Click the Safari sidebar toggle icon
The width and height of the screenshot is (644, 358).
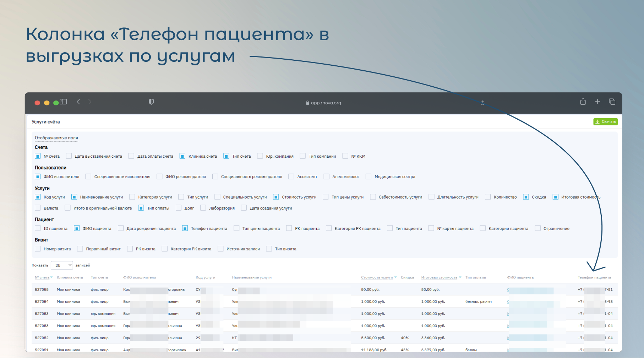pyautogui.click(x=63, y=102)
